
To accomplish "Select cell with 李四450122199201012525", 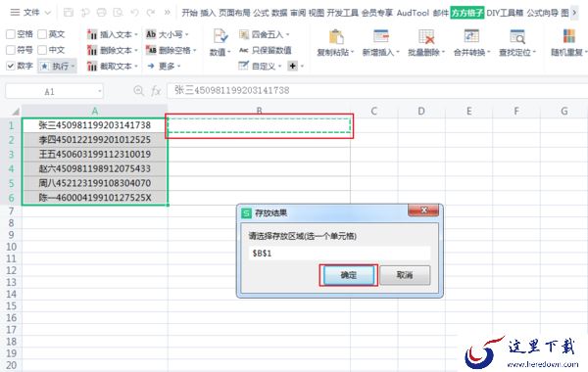I will pos(95,140).
